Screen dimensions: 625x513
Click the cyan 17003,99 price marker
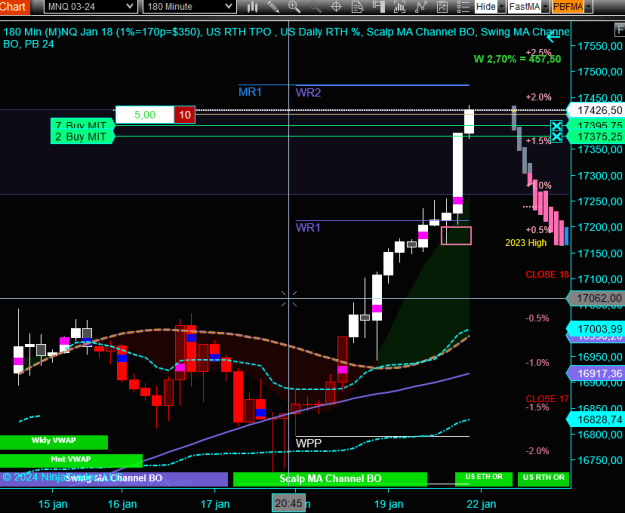coord(596,329)
